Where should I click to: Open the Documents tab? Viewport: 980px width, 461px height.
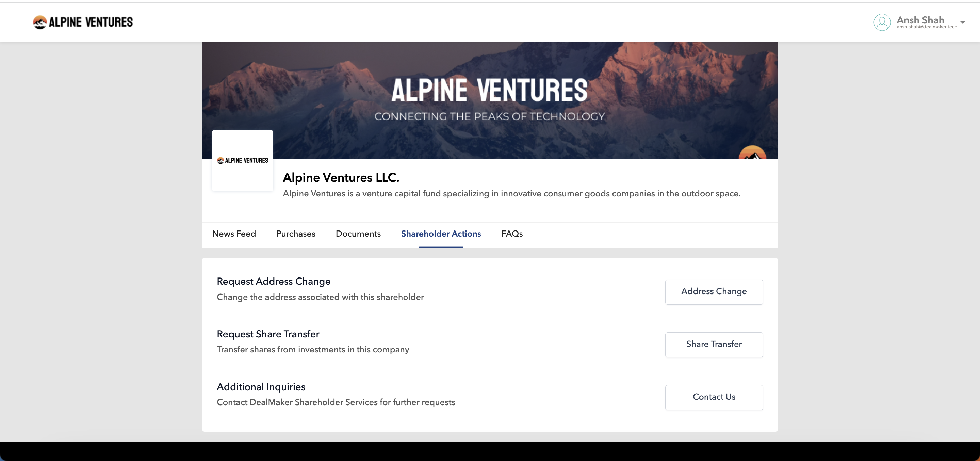coord(358,234)
